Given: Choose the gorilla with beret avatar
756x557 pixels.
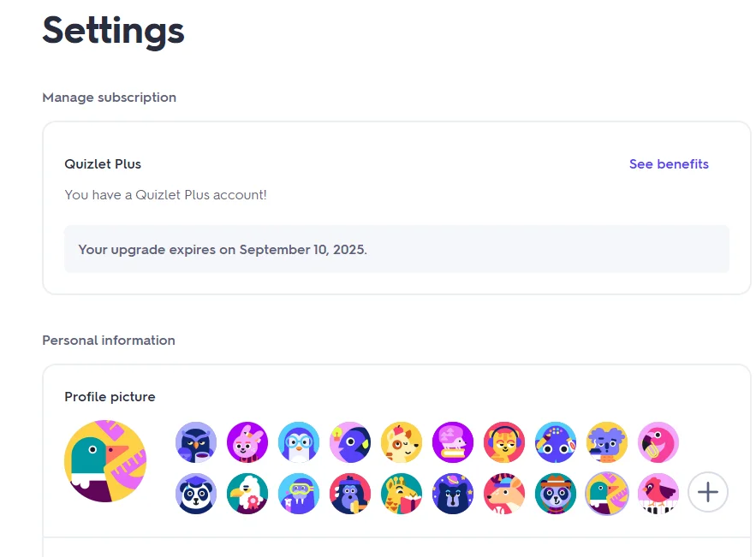Looking at the screenshot, I should click(350, 494).
